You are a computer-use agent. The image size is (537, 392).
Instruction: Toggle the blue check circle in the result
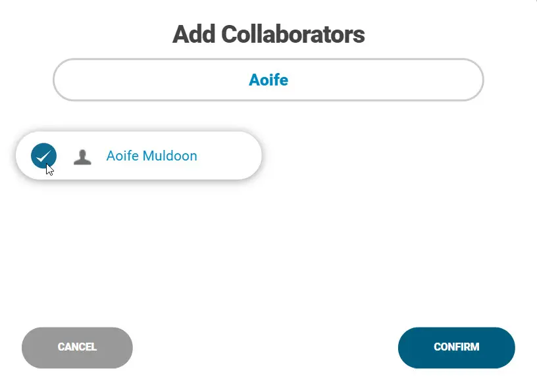tap(43, 156)
